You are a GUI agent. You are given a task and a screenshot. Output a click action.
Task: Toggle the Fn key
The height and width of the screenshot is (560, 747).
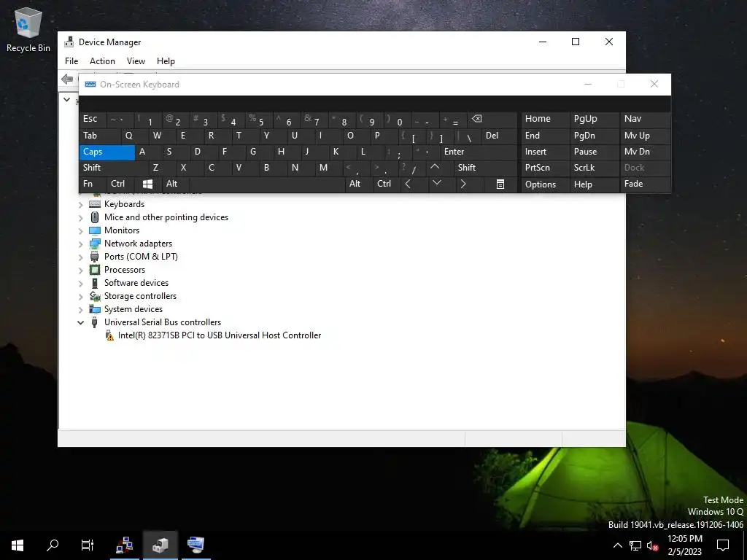coord(93,184)
